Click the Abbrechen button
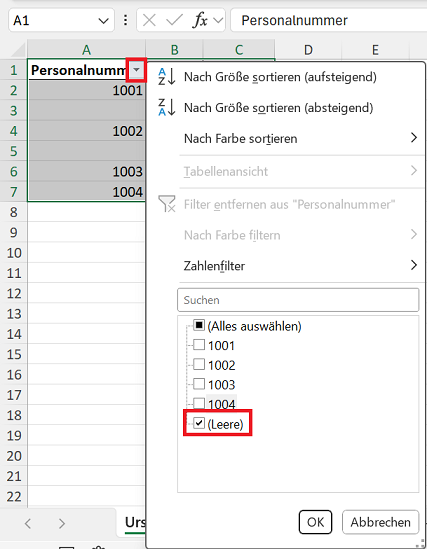Screen dimensions: 427x549 (x=380, y=522)
